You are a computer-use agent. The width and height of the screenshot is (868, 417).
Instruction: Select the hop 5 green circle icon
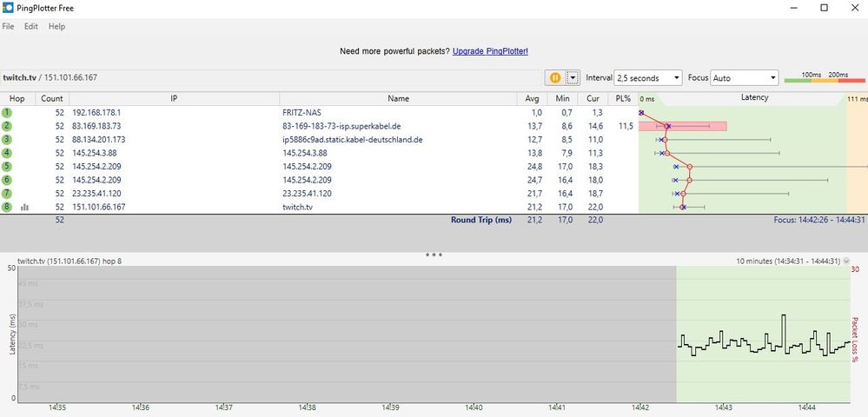pyautogui.click(x=6, y=166)
